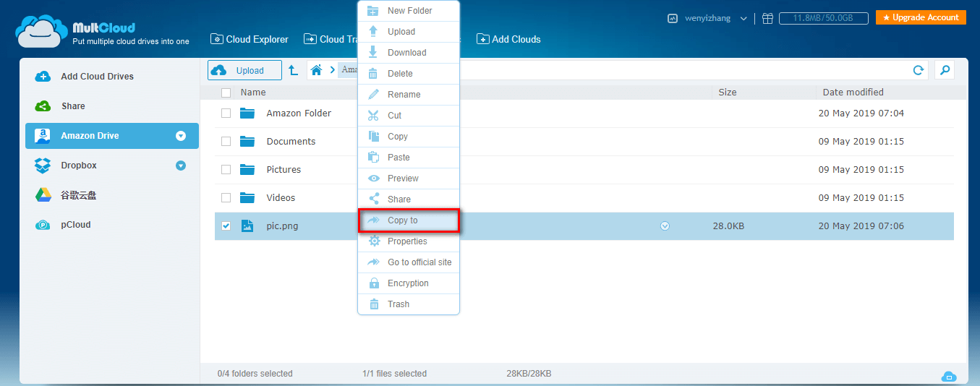The image size is (980, 386).
Task: Choose Copy to from context menu
Action: pyautogui.click(x=409, y=220)
